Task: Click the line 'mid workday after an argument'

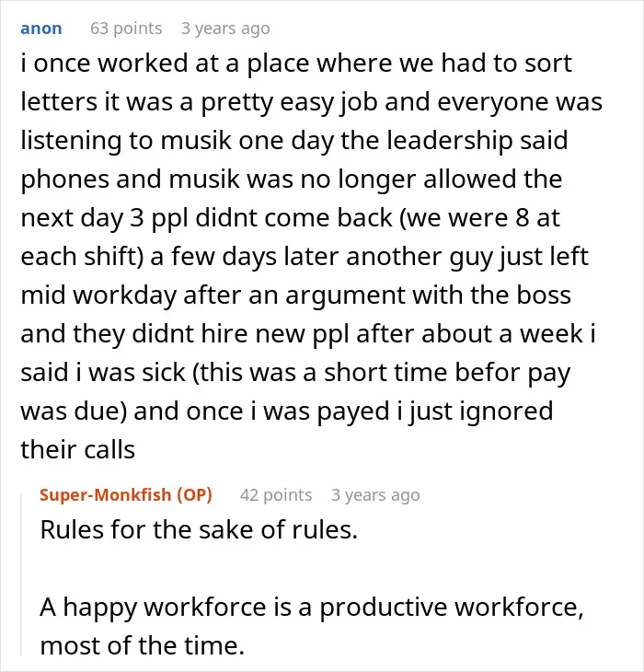Action: click(296, 295)
